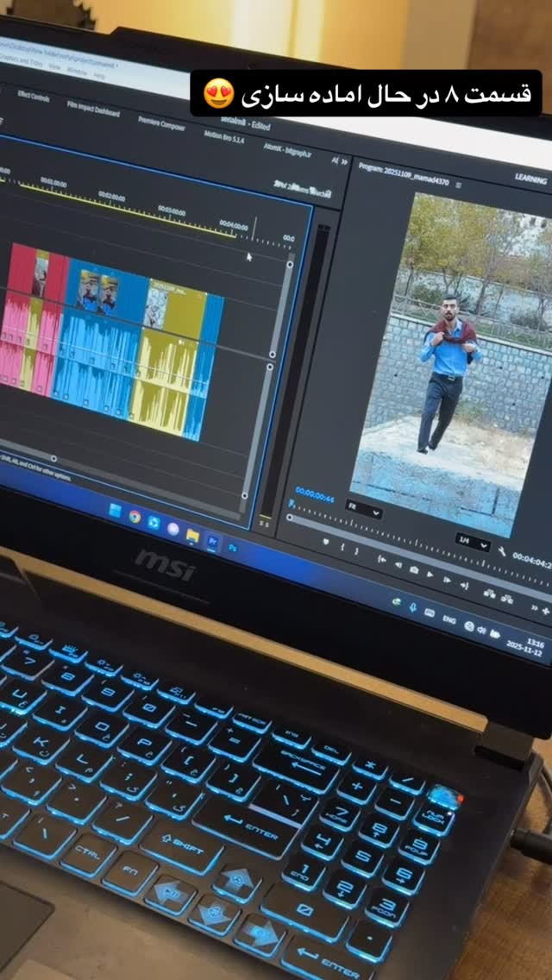Image resolution: width=552 pixels, height=980 pixels.
Task: Open the volume tray icon
Action: 482,630
